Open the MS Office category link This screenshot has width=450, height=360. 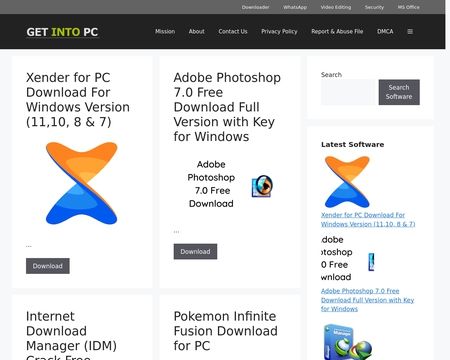[408, 7]
